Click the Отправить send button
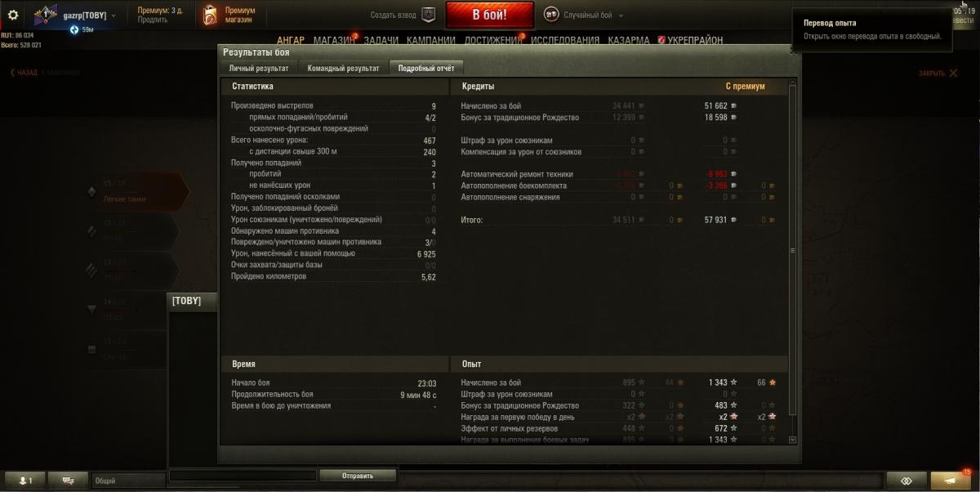This screenshot has width=980, height=492. click(x=358, y=476)
